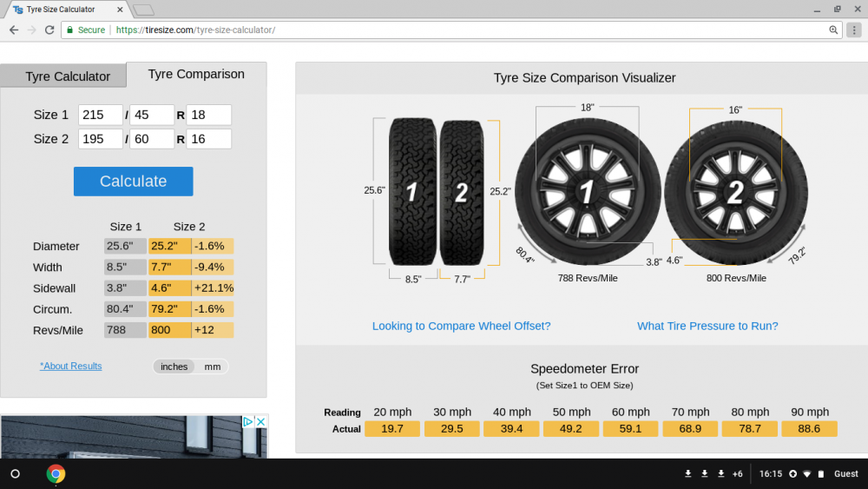
Task: Click the address bar URL
Action: pyautogui.click(x=195, y=30)
